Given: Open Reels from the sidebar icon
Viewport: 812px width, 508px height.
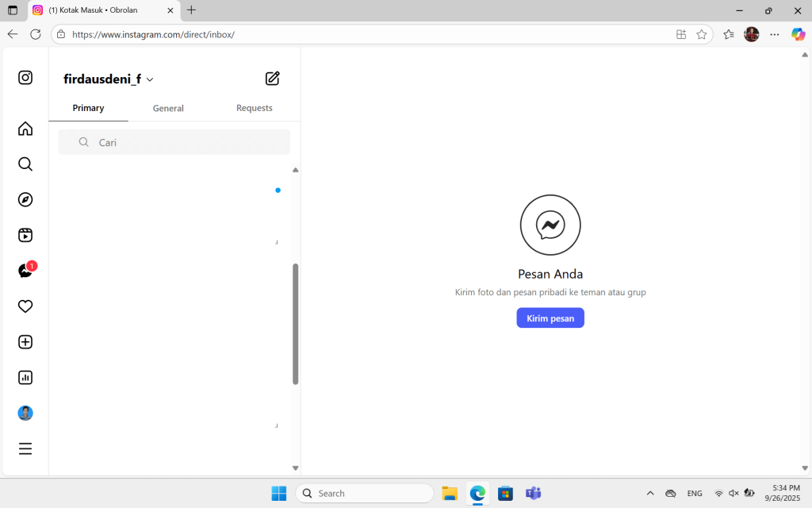Looking at the screenshot, I should pyautogui.click(x=25, y=235).
